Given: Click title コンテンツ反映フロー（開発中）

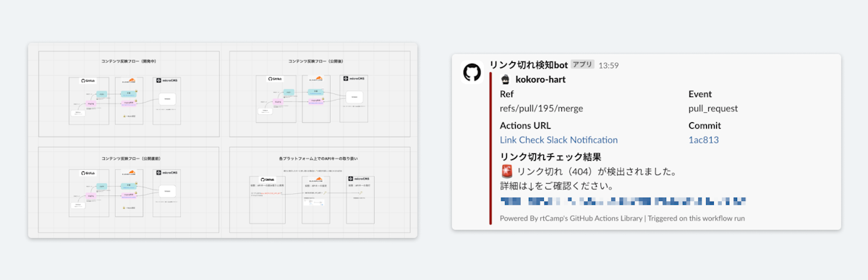Looking at the screenshot, I should tap(129, 61).
